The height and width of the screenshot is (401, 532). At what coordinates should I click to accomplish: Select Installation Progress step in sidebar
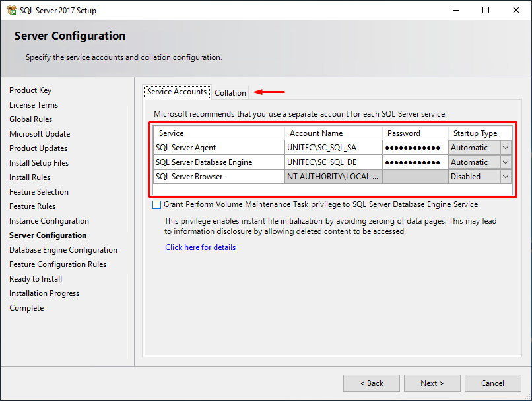click(44, 294)
